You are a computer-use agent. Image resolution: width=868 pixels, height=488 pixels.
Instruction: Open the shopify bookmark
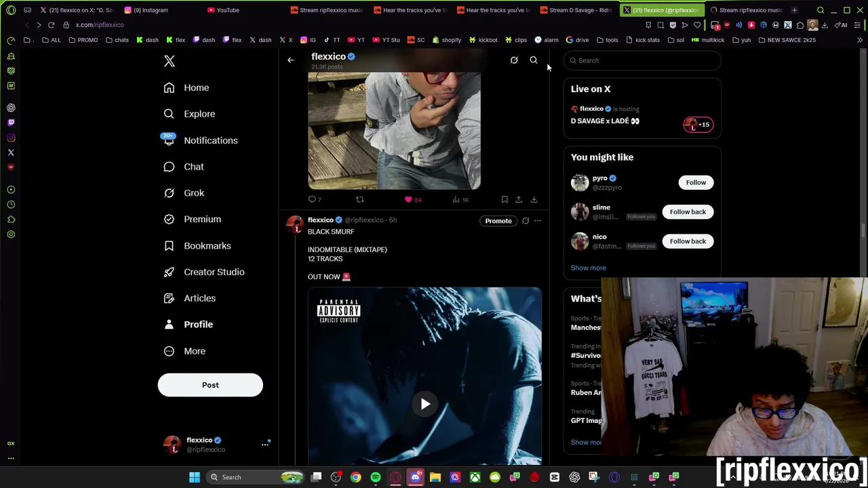(447, 40)
